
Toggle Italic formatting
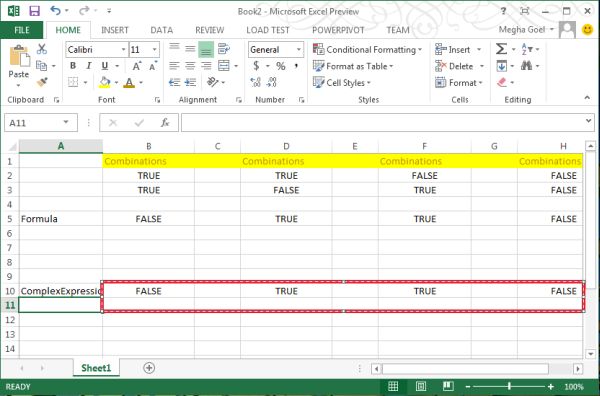tap(88, 66)
